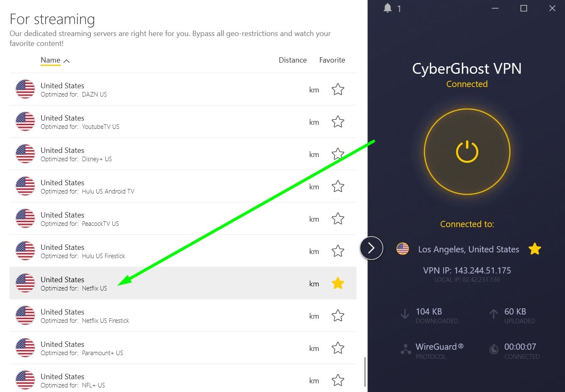Image resolution: width=565 pixels, height=392 pixels.
Task: Sort servers by the Favorite column
Action: pyautogui.click(x=332, y=60)
